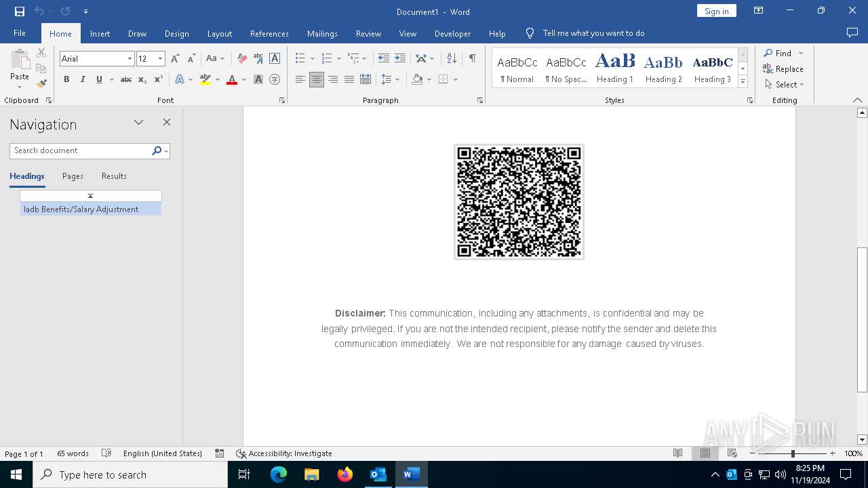Open the Bullets list dropdown arrow
Screen dimensions: 868x488
(312, 58)
